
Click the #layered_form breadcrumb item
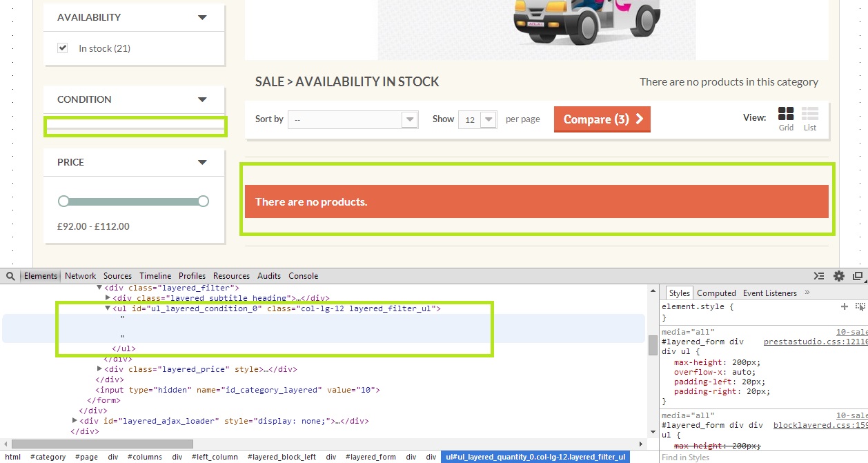[x=371, y=457]
